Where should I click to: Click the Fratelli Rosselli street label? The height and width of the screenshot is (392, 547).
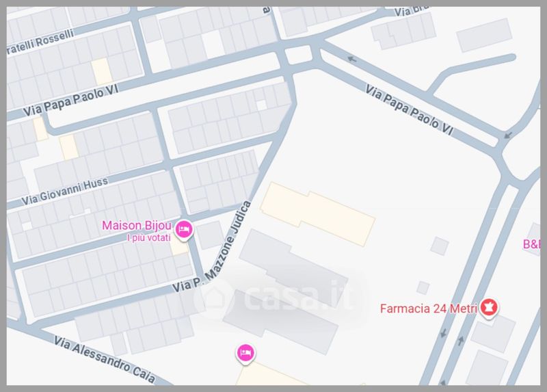tap(40, 42)
